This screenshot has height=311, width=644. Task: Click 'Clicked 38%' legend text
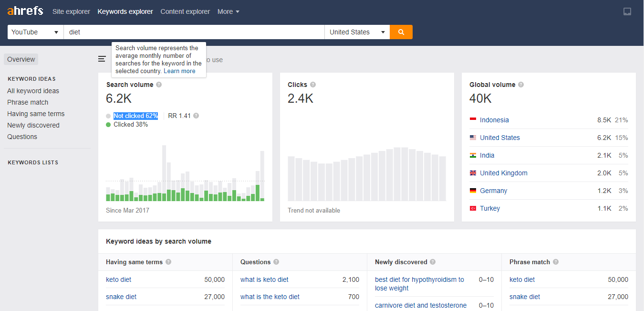(x=131, y=124)
